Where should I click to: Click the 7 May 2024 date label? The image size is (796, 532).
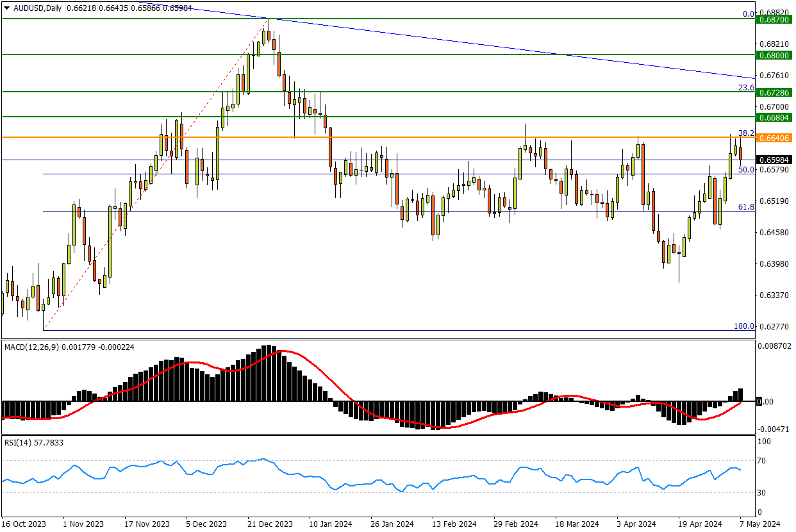(x=759, y=524)
